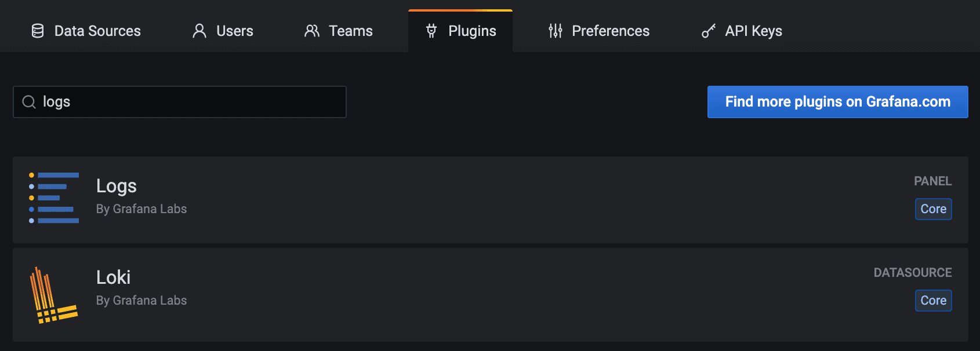Click the Preferences sliders icon
This screenshot has height=351, width=980.
coord(556,31)
